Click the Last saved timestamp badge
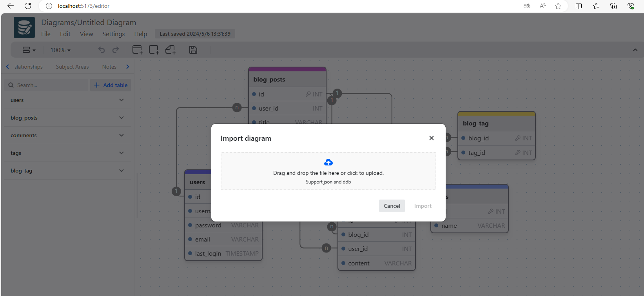644x296 pixels. click(195, 34)
